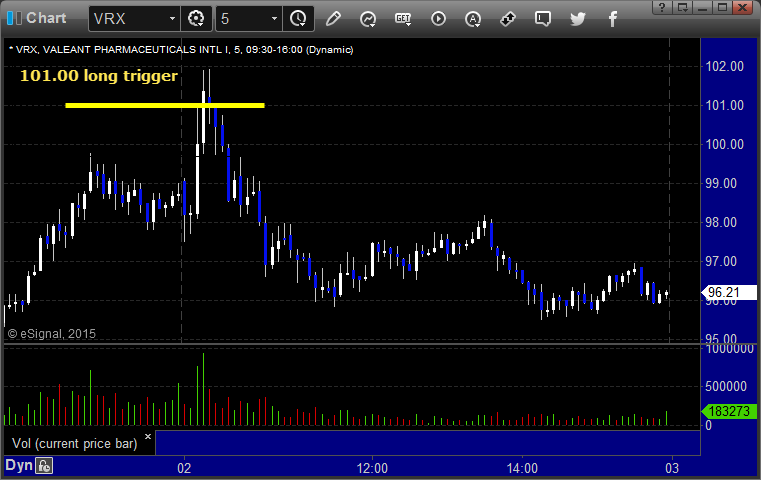
Task: Click the 101.00 long trigger annotation
Action: 99,76
